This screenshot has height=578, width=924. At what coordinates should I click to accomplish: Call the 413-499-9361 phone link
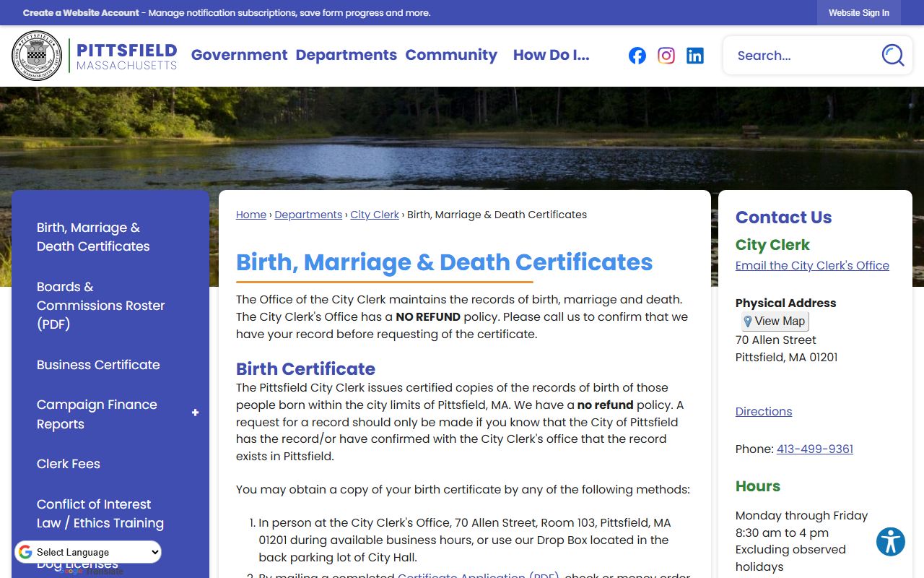(x=814, y=449)
